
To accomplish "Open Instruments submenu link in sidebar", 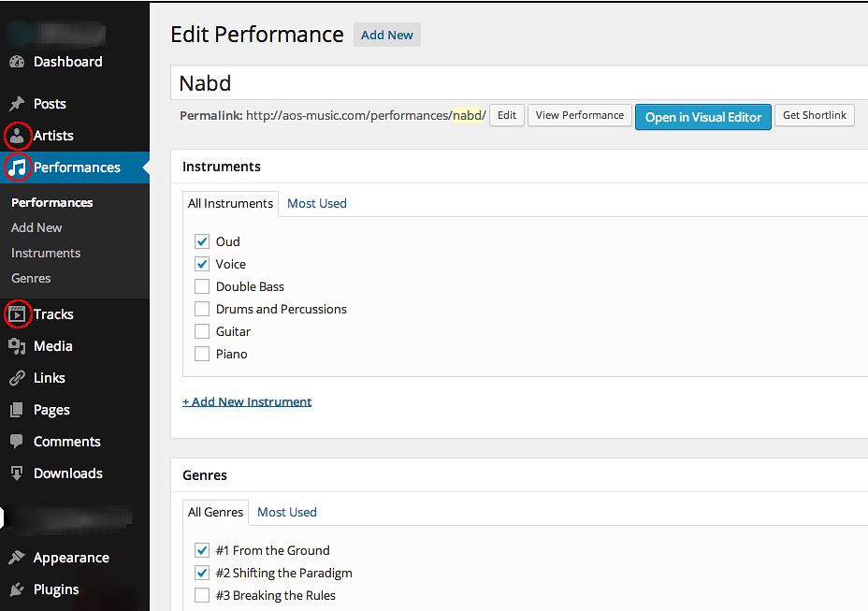I will tap(46, 254).
